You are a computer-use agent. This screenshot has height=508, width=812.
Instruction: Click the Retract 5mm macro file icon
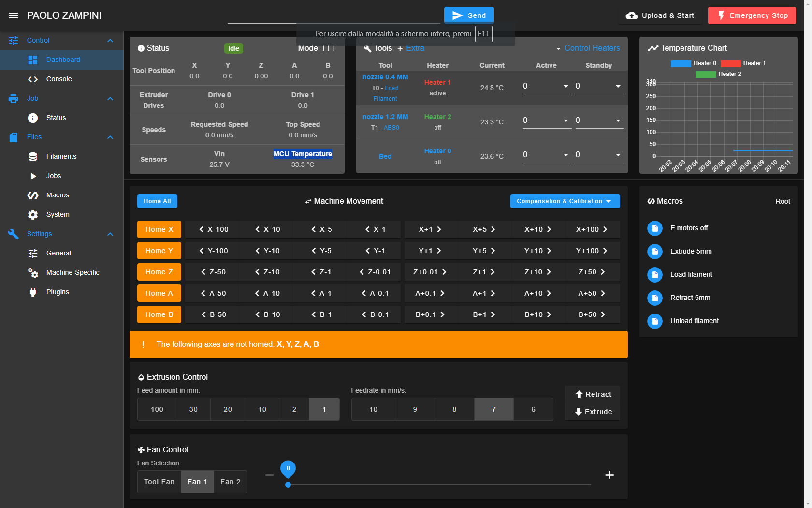(x=655, y=298)
